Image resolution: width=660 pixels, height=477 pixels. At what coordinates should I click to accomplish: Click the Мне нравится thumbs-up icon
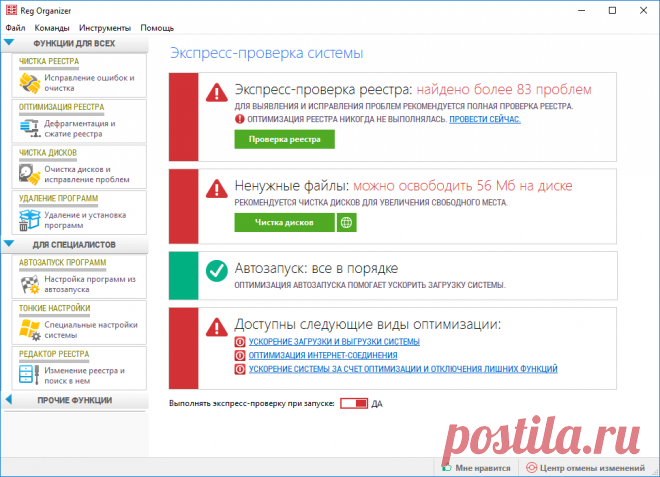[x=447, y=468]
